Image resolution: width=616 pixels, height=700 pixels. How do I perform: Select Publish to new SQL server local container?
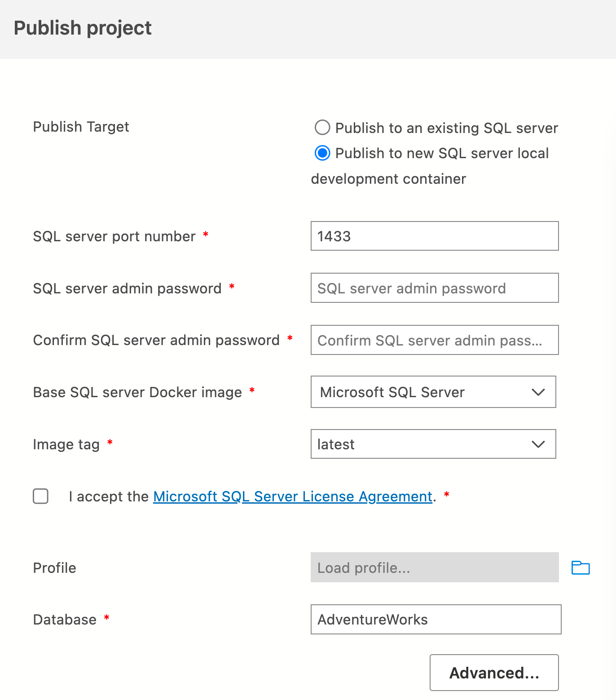click(x=322, y=153)
